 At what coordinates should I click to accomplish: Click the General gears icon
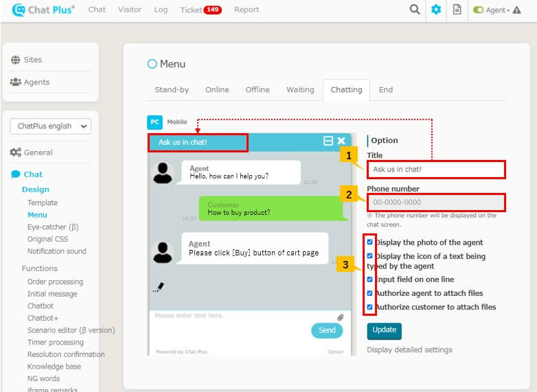[15, 152]
